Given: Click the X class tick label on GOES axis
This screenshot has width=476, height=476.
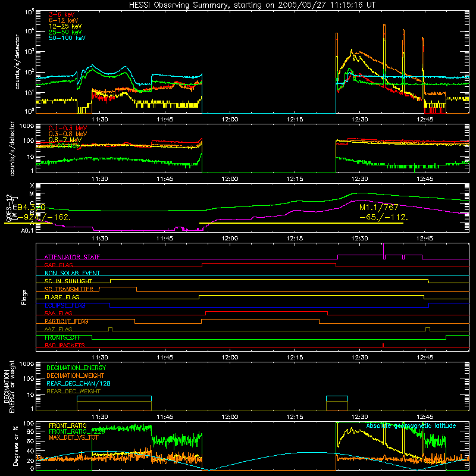Looking at the screenshot, I should [32, 186].
